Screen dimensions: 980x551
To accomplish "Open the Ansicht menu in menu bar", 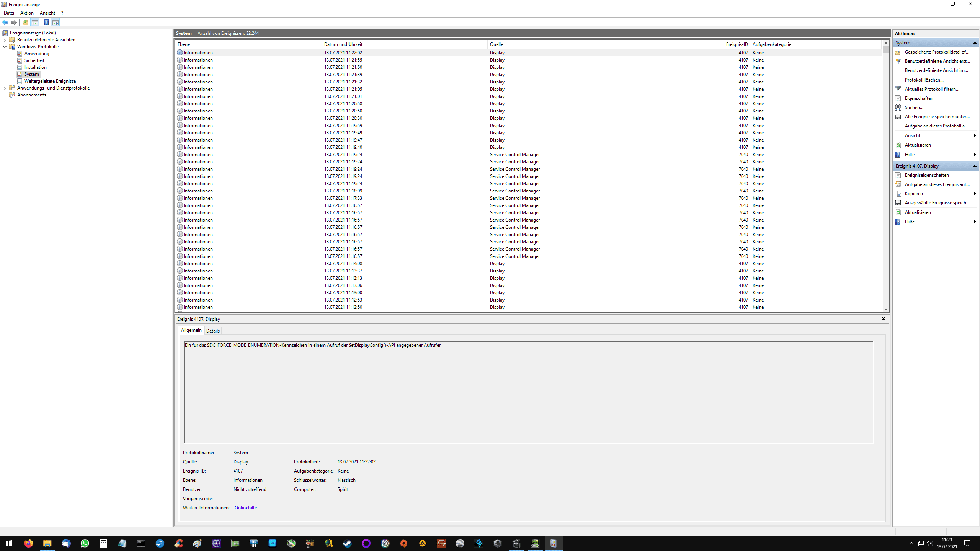I will coord(47,13).
